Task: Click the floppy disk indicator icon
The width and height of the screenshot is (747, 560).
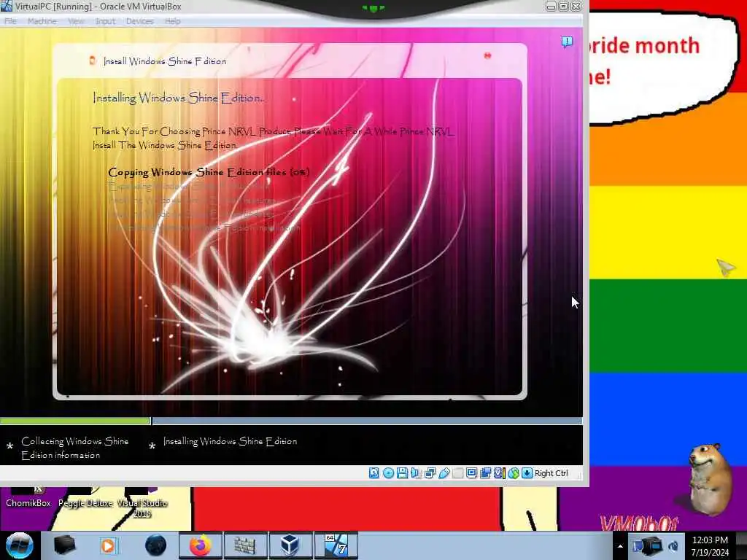Action: coord(402,472)
